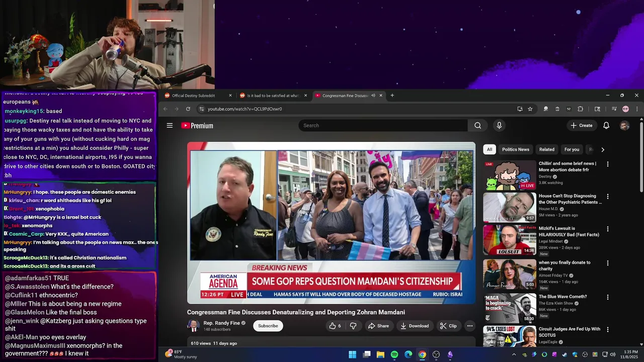Select the All filter chip
Screen dimensions: 644x362
[x=490, y=149]
